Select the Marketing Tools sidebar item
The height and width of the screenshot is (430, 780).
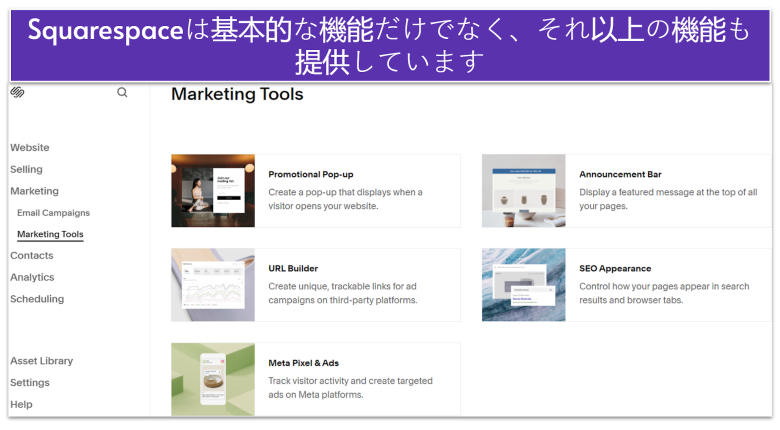[x=50, y=234]
